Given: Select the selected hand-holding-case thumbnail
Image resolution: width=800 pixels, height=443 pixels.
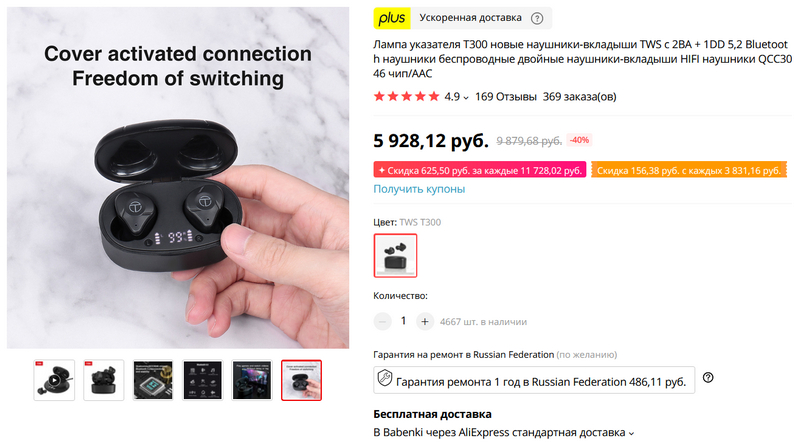Looking at the screenshot, I should 302,380.
